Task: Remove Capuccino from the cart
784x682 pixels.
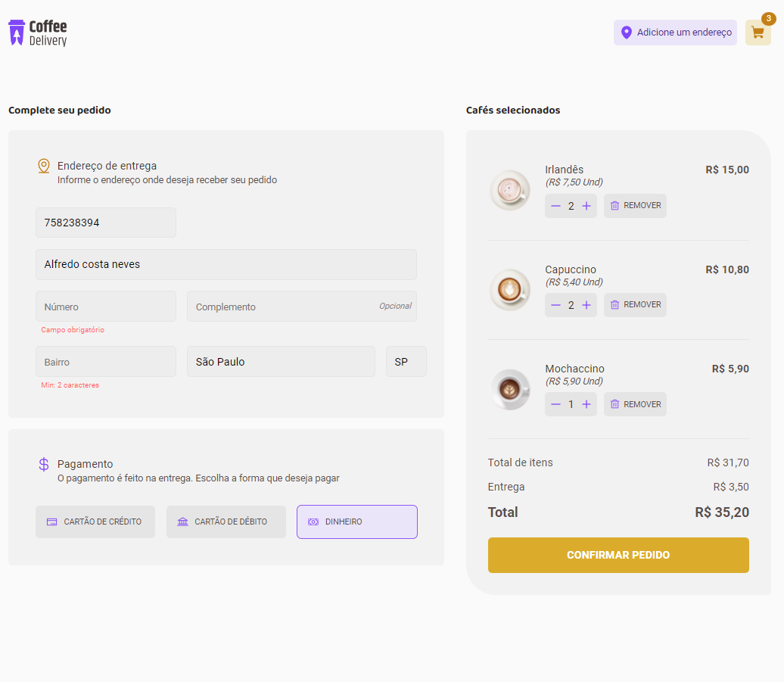Action: pos(635,304)
